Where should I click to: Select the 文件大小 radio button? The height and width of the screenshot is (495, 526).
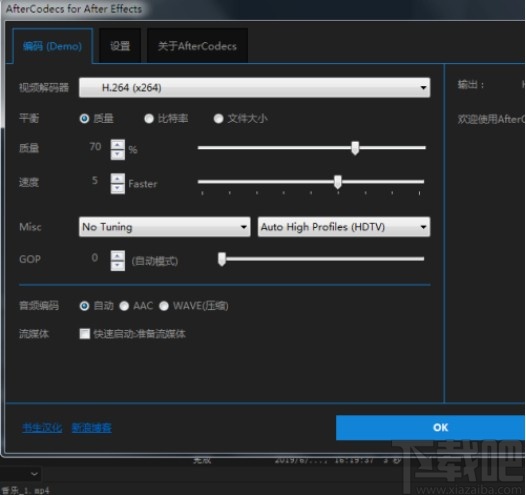218,118
